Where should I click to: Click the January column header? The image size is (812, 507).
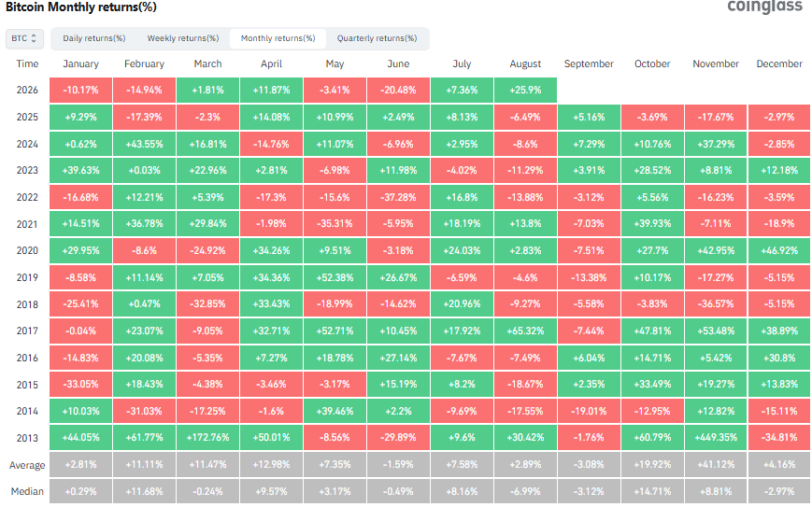point(80,63)
